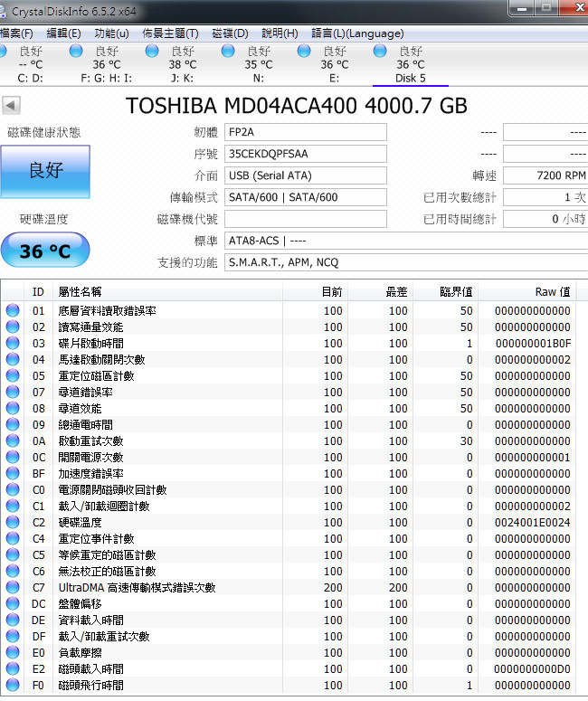Open the 佈景主題(T) theme menu
The width and height of the screenshot is (588, 701).
170,33
